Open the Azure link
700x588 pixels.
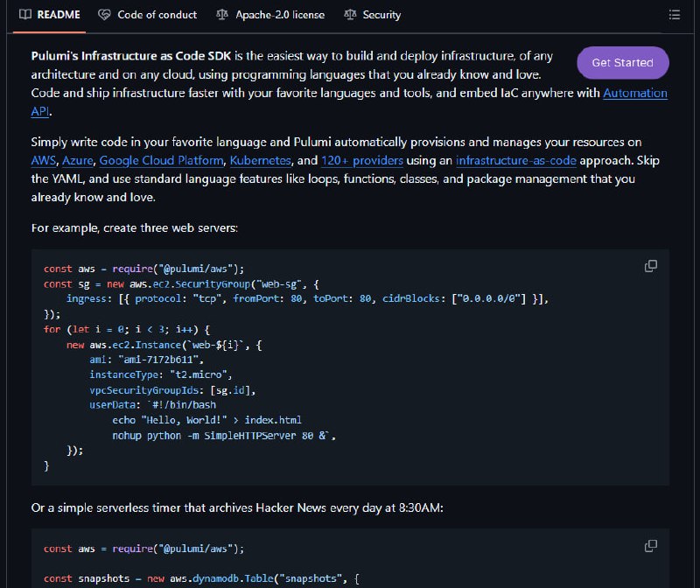click(x=78, y=160)
